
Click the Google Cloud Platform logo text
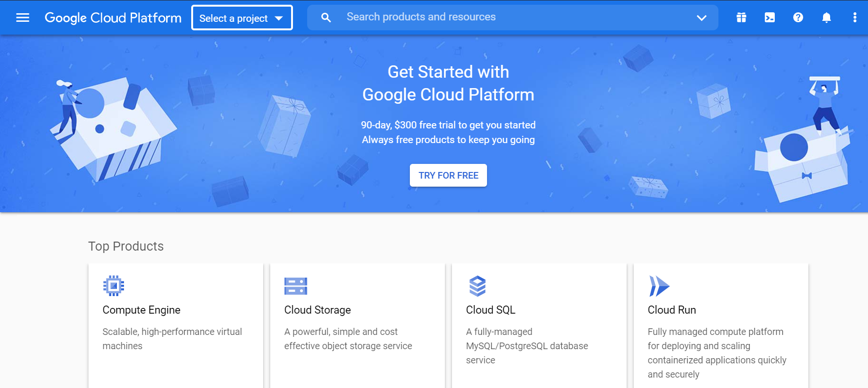113,18
